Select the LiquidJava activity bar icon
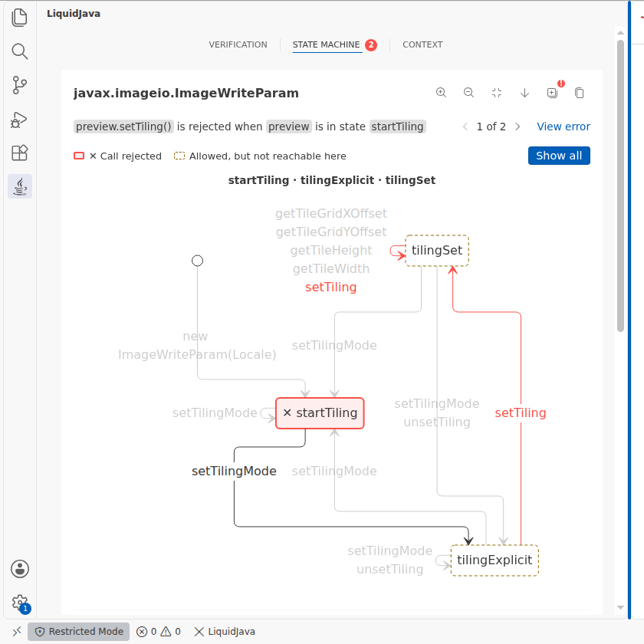 coord(20,187)
